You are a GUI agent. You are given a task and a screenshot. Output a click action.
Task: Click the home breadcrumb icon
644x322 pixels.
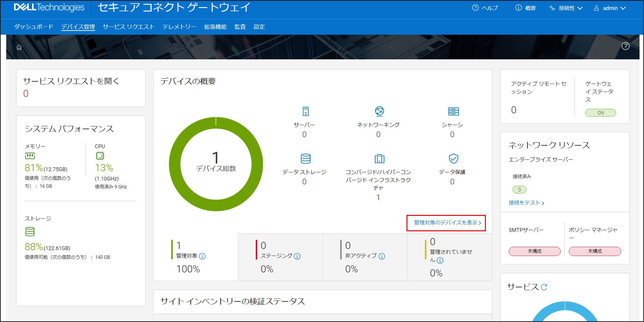(x=19, y=48)
